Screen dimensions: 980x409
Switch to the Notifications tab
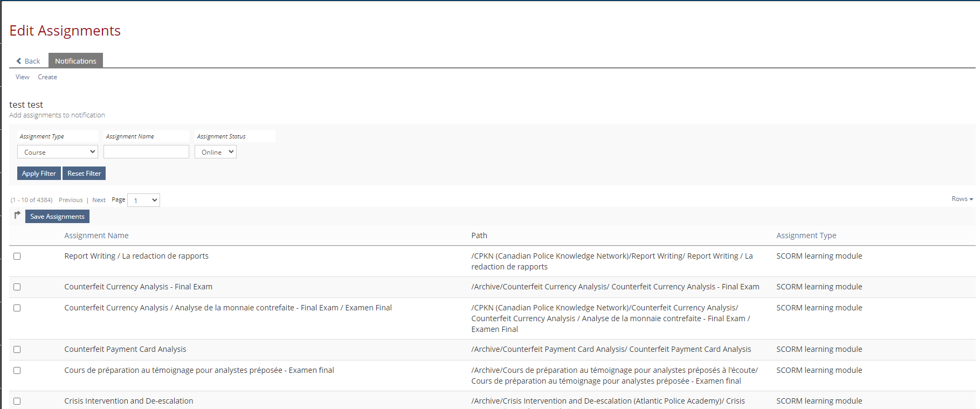point(75,61)
